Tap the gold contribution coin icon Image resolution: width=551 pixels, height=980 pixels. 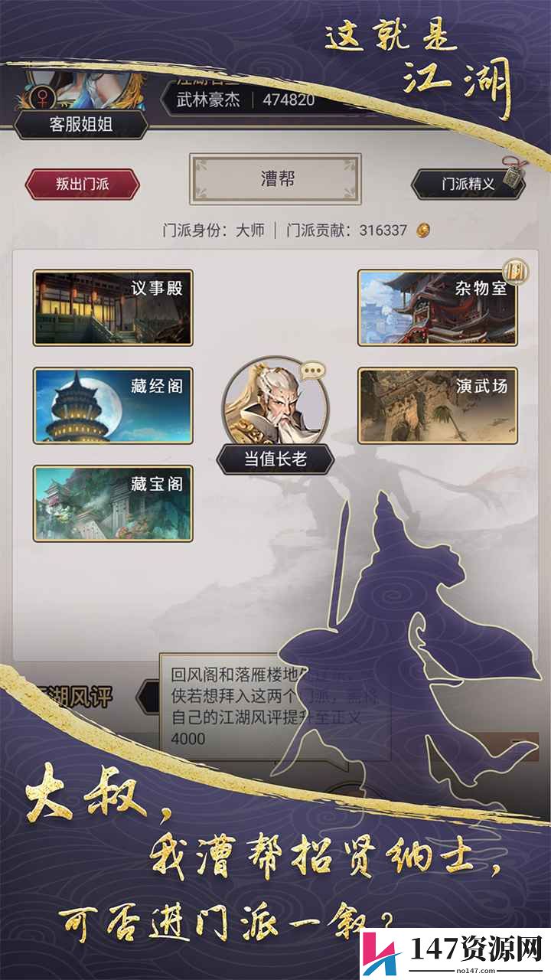click(x=423, y=230)
